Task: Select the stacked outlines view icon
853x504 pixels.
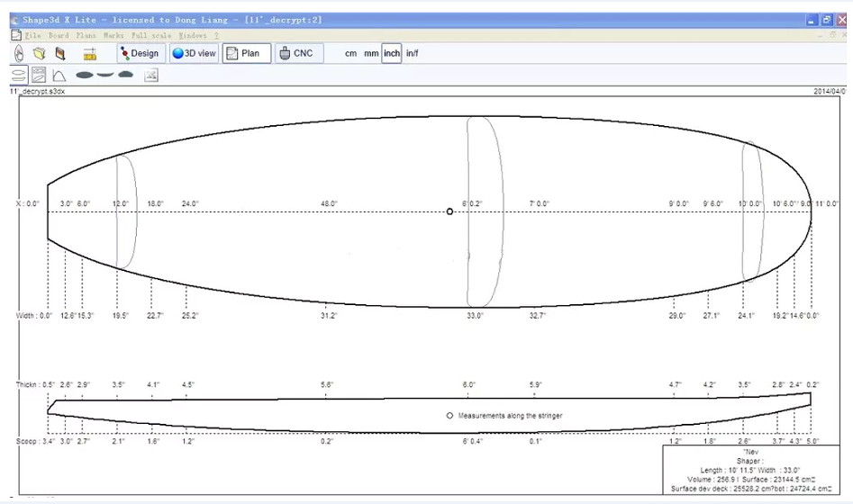Action: (19, 76)
